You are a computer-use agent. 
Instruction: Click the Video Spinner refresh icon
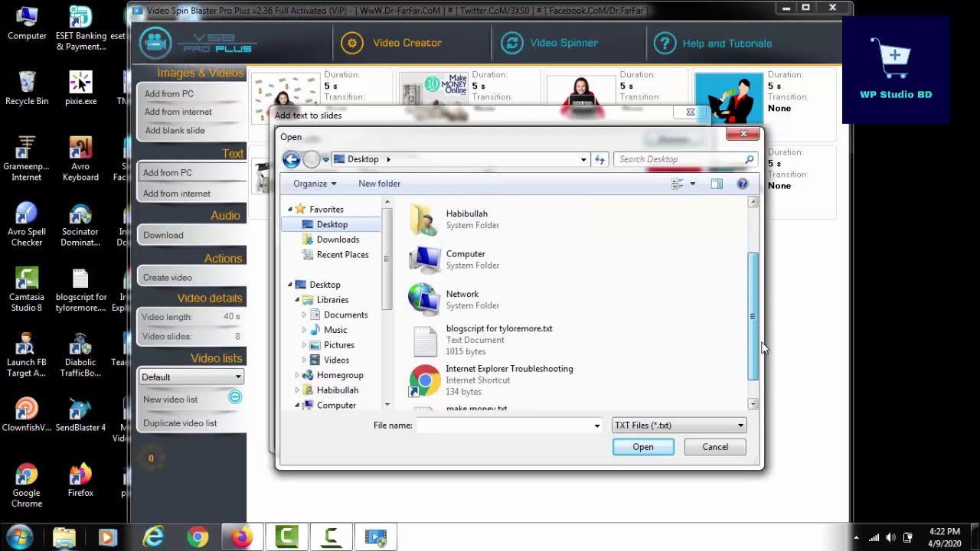point(512,43)
